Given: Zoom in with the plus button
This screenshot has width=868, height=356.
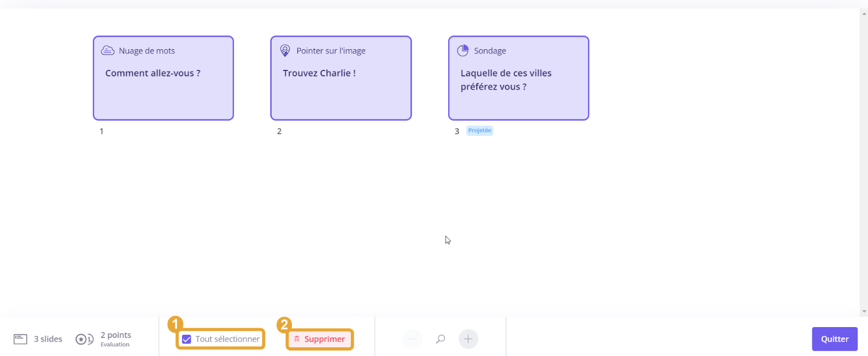Looking at the screenshot, I should point(468,339).
